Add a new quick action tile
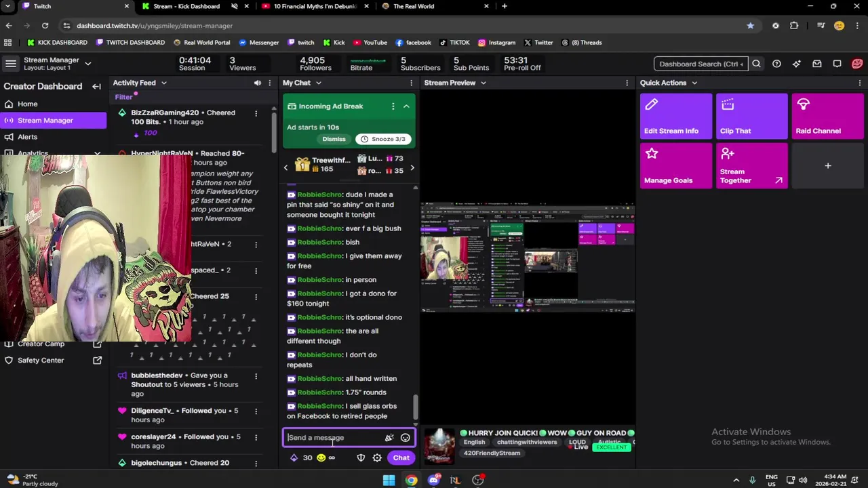868x488 pixels. click(x=827, y=165)
